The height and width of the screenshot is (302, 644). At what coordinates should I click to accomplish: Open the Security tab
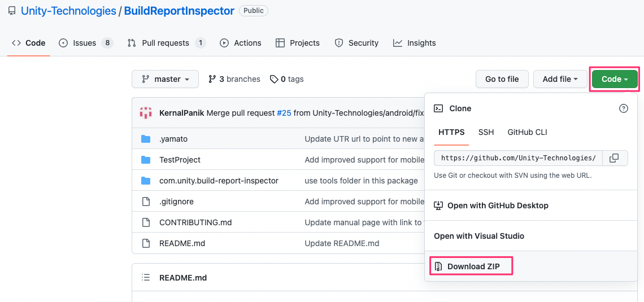click(x=356, y=43)
